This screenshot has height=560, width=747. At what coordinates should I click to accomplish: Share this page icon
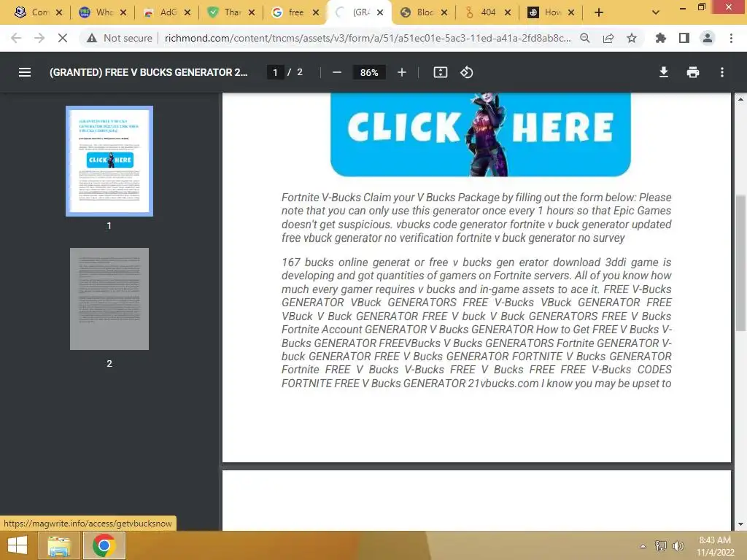point(608,38)
